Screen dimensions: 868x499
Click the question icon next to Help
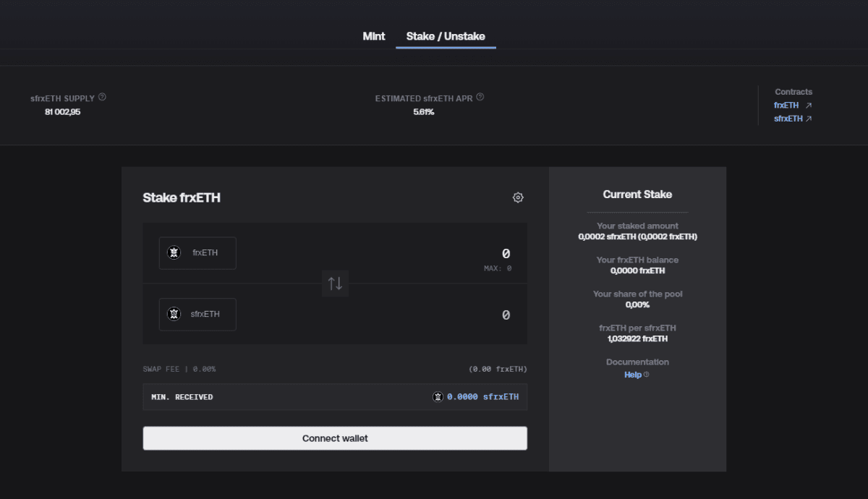[x=646, y=375]
